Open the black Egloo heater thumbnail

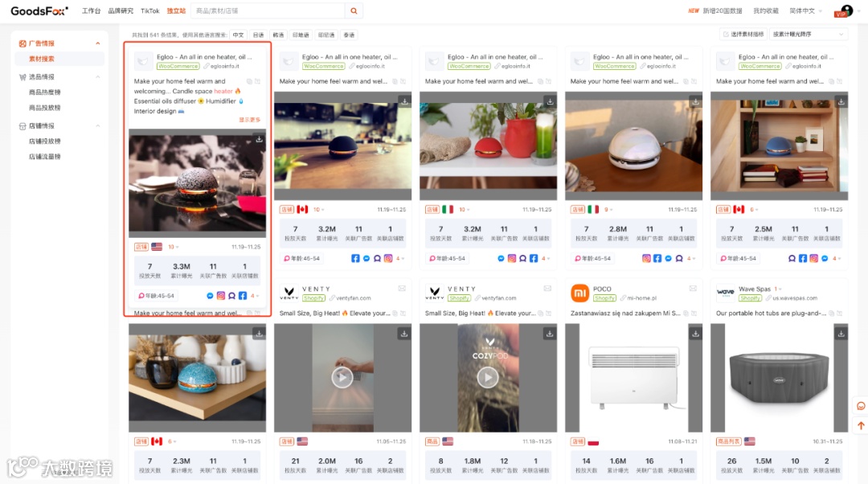[197, 183]
